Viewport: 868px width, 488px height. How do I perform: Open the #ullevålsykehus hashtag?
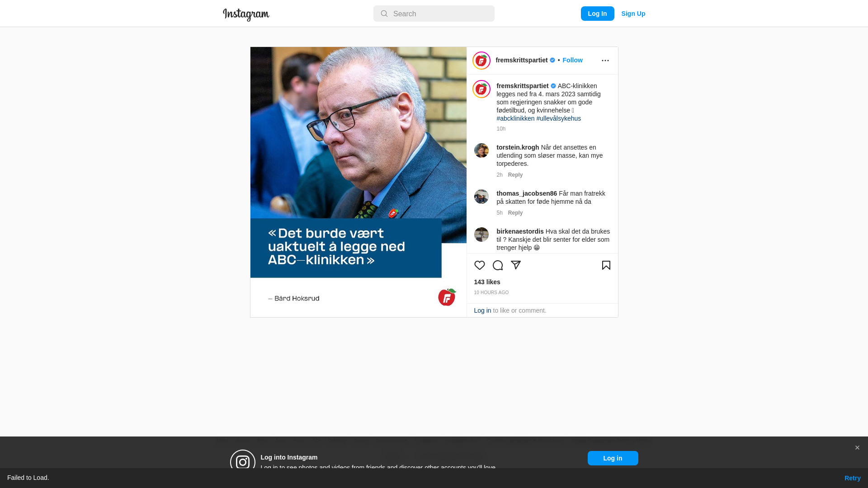point(559,118)
